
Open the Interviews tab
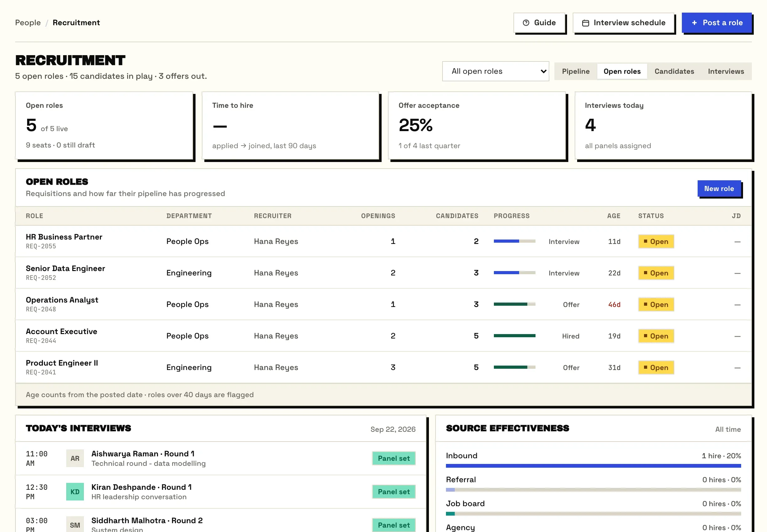[x=726, y=71]
